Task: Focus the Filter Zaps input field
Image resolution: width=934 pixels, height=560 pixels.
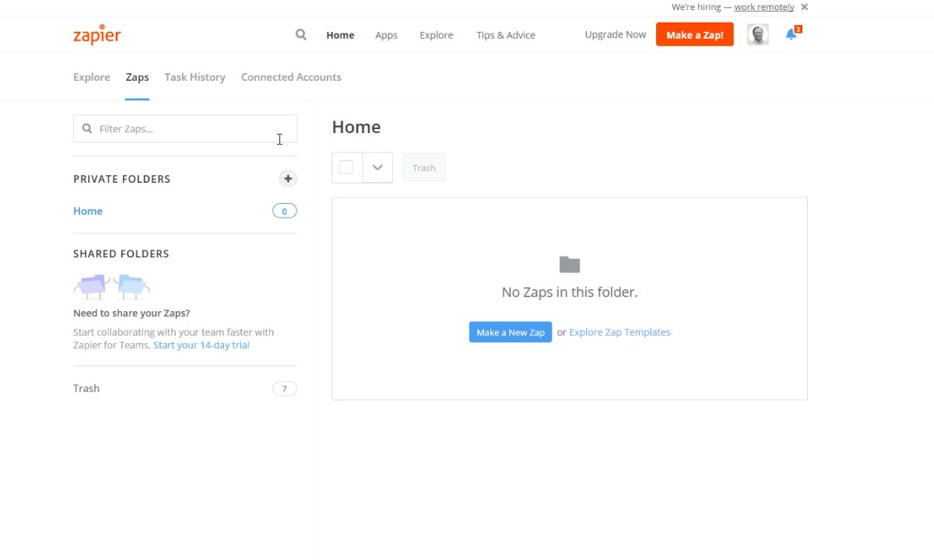Action: 185,129
